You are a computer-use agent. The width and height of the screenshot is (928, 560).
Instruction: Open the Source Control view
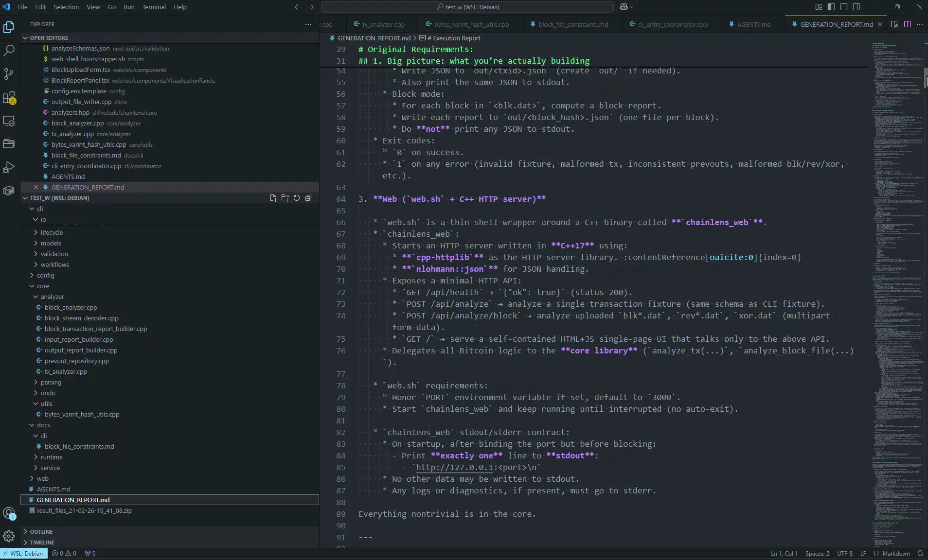[9, 74]
